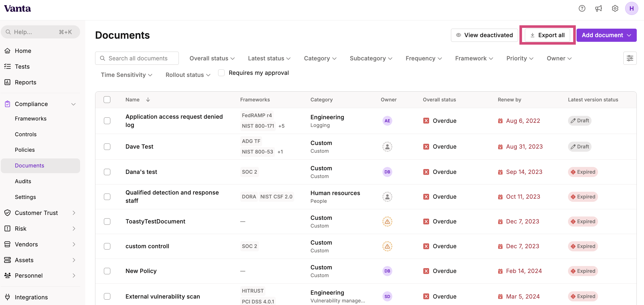Expand the Category filter dropdown
The height and width of the screenshot is (305, 644).
(320, 58)
